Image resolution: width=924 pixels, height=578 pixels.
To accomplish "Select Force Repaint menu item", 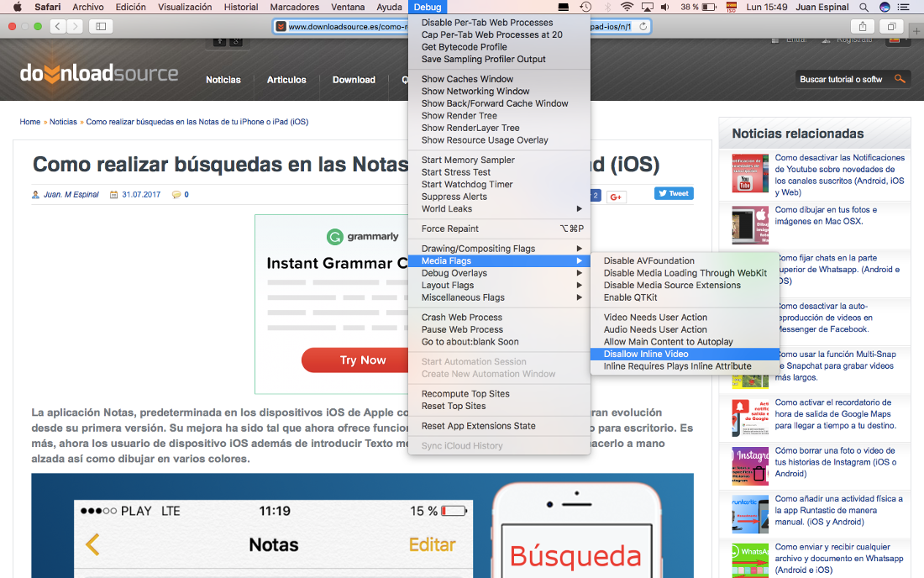I will tap(499, 229).
